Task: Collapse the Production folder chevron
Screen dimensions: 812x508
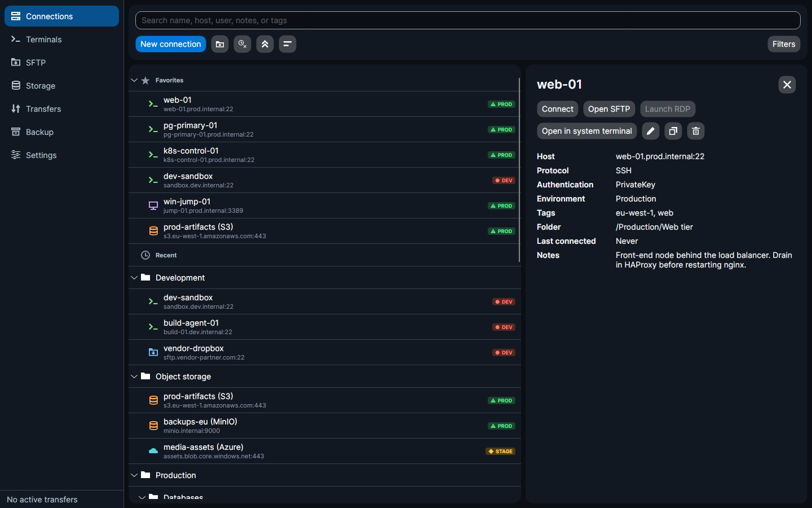Action: point(134,475)
